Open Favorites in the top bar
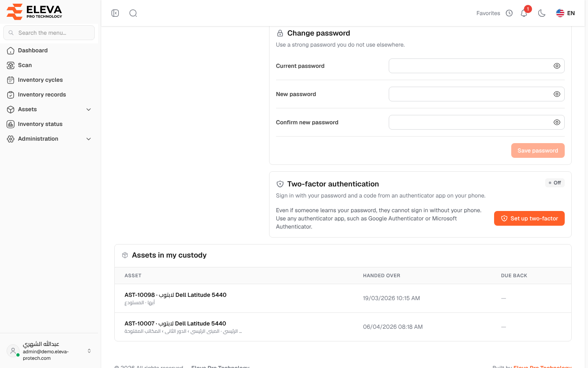This screenshot has height=368, width=588. (488, 13)
